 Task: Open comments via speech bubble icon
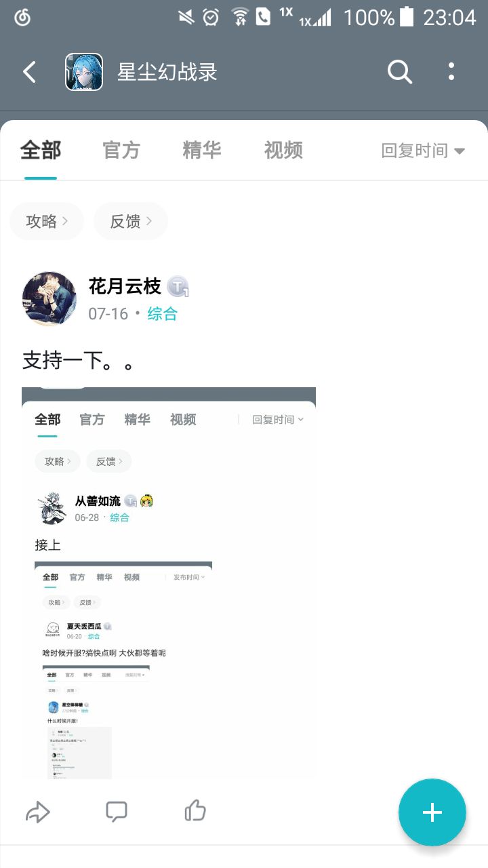pyautogui.click(x=117, y=811)
